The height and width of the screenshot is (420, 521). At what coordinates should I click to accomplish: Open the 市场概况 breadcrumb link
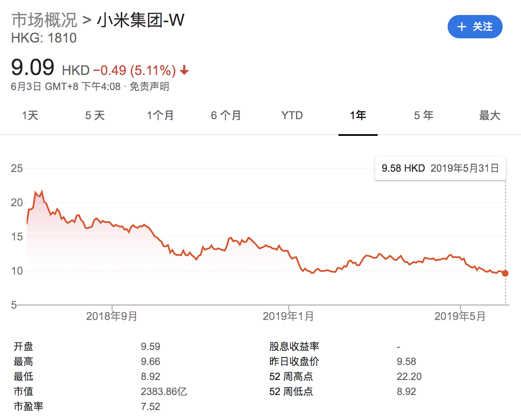44,20
